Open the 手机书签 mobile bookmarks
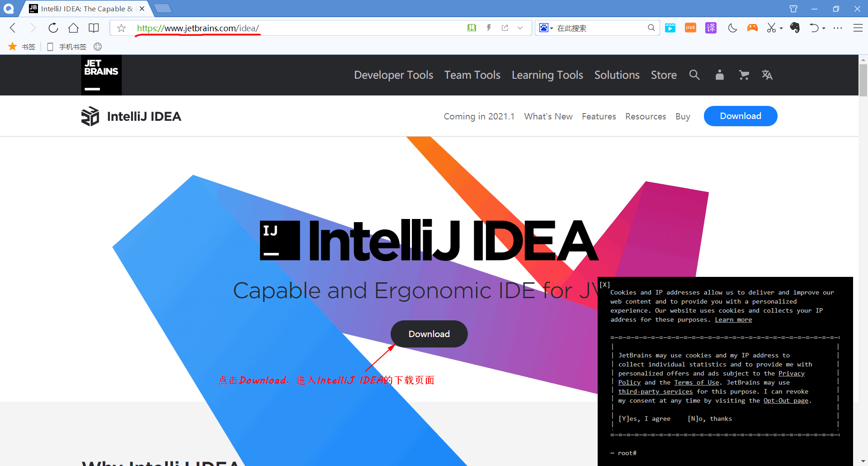Viewport: 868px width, 466px height. tap(67, 47)
